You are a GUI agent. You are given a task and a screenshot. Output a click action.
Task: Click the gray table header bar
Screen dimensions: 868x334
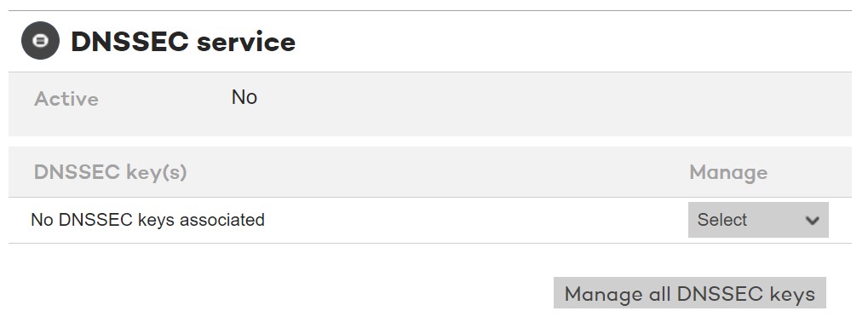click(429, 172)
